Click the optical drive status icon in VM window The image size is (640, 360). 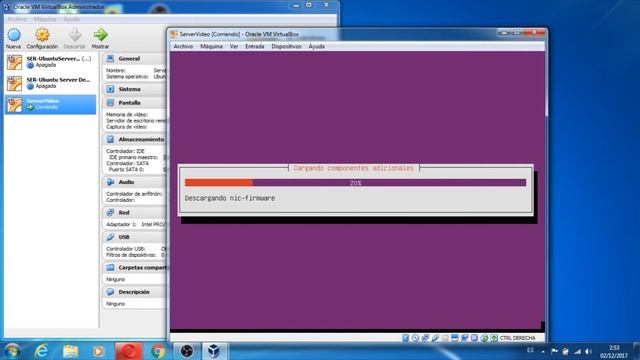click(415, 338)
